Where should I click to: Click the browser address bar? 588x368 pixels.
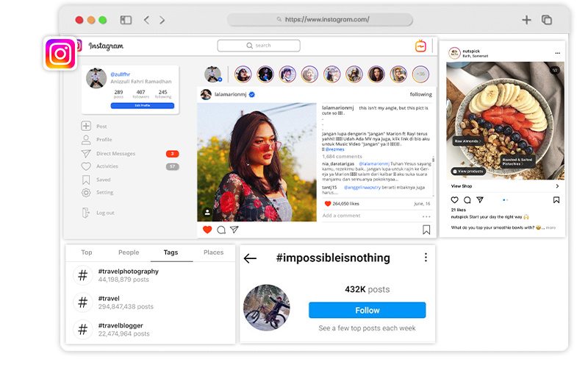pyautogui.click(x=320, y=20)
